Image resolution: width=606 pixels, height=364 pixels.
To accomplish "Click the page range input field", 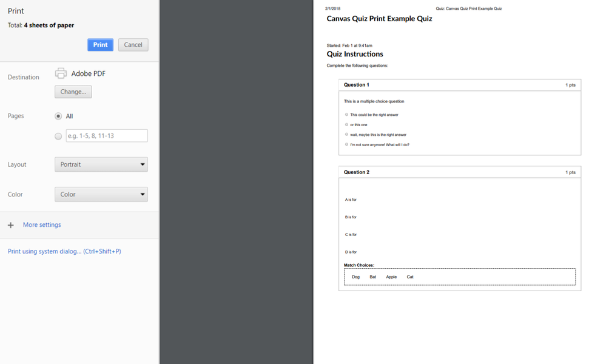I will [x=107, y=136].
